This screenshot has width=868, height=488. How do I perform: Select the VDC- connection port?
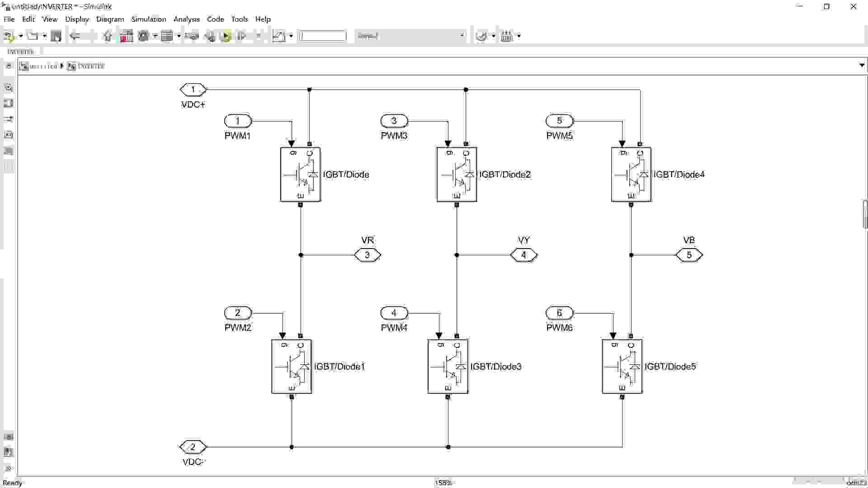(x=193, y=447)
